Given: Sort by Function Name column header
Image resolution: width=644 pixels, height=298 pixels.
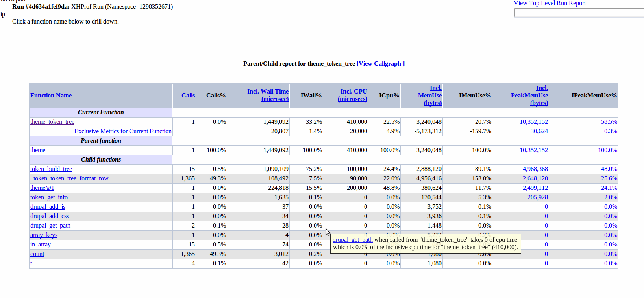Looking at the screenshot, I should [x=51, y=96].
